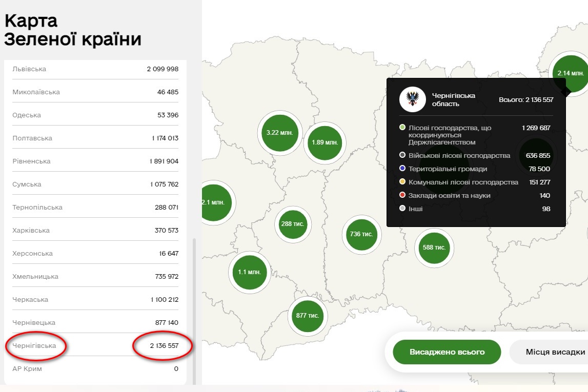
Task: Select Чернігівська in the region list
Action: (34, 346)
